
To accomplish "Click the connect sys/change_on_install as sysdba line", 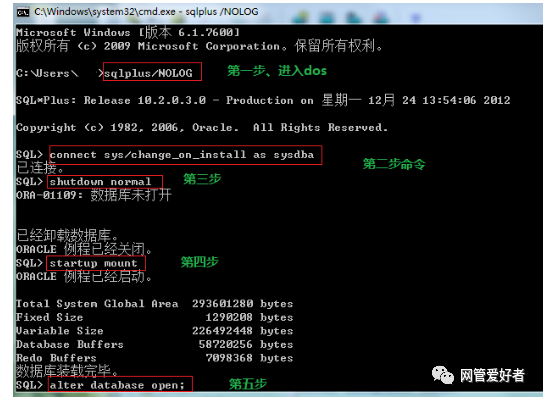I will (185, 155).
